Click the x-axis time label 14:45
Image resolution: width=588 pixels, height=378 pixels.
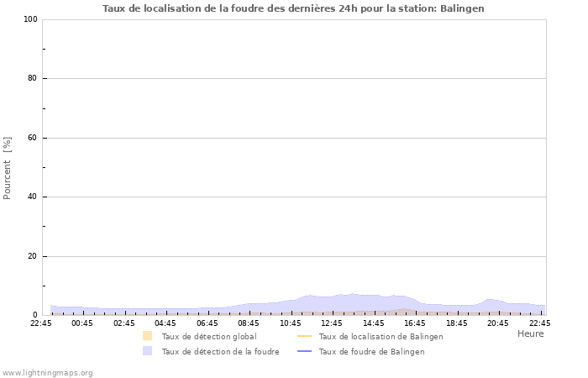374,323
